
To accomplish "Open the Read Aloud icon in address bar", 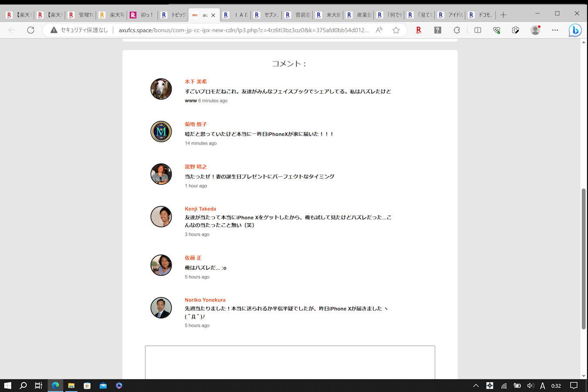I will pos(379,30).
